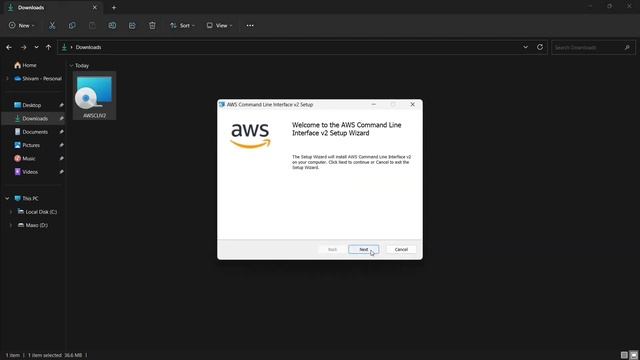The width and height of the screenshot is (640, 360).
Task: Expand Local Disk (C:) node
Action: (11, 212)
